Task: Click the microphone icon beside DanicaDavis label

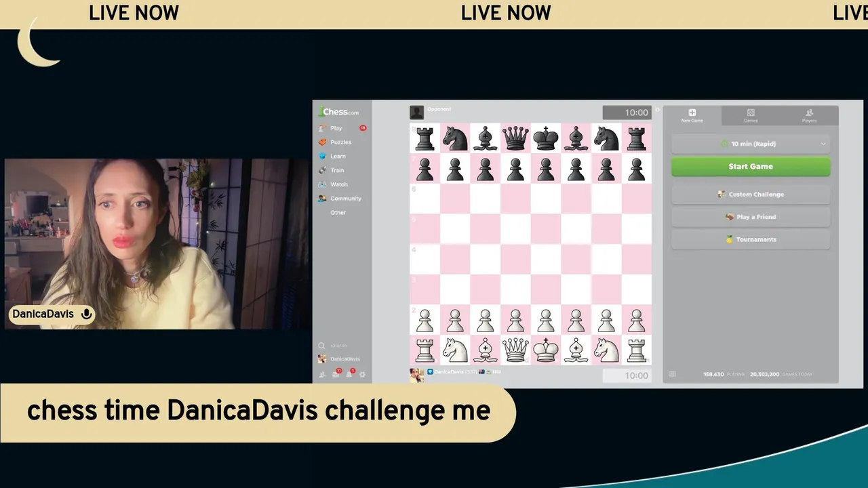Action: pos(86,314)
